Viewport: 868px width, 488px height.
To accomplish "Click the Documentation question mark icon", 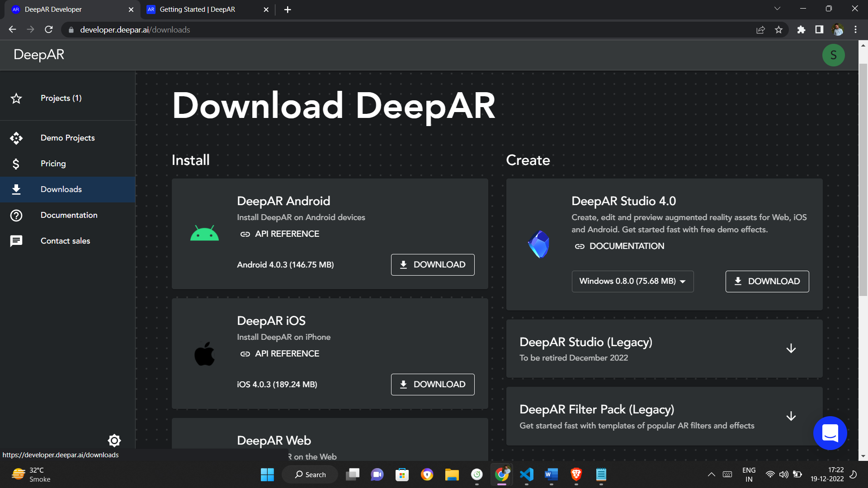I will [16, 215].
